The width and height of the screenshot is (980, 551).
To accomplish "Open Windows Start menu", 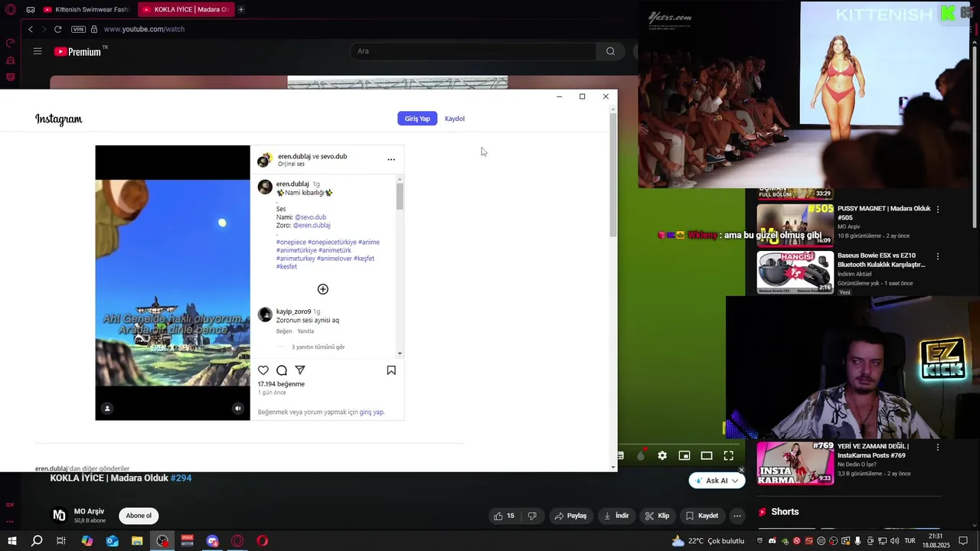I will tap(12, 541).
